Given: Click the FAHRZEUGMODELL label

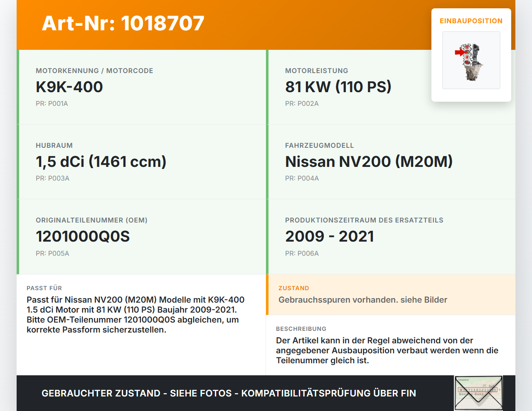Looking at the screenshot, I should 320,145.
